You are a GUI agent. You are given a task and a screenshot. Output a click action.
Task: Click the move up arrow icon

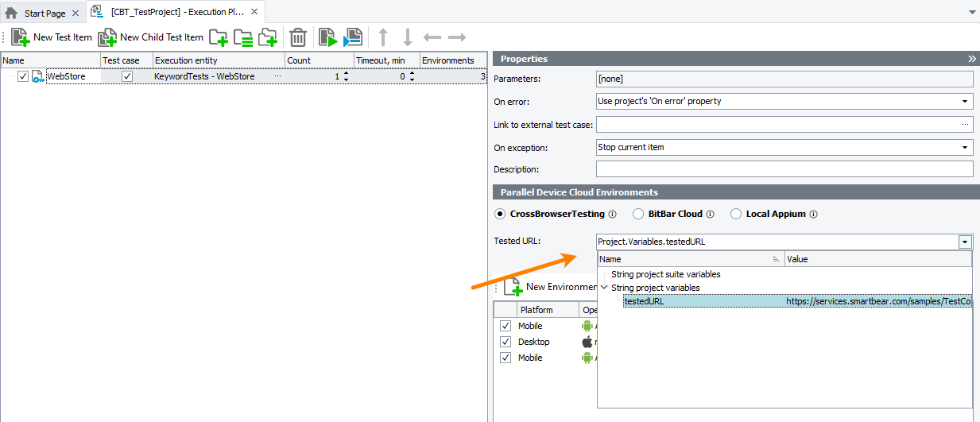tap(383, 37)
